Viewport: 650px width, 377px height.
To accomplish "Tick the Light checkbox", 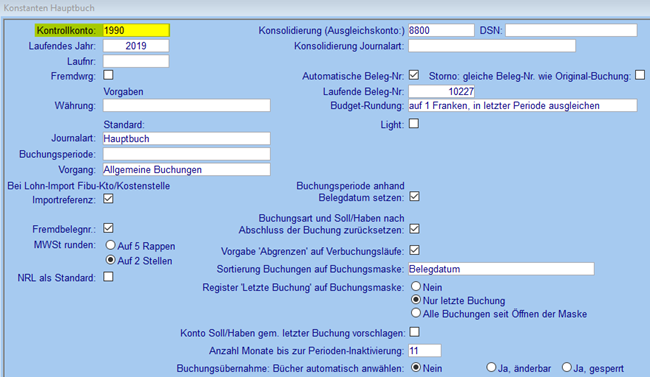I will [x=414, y=124].
